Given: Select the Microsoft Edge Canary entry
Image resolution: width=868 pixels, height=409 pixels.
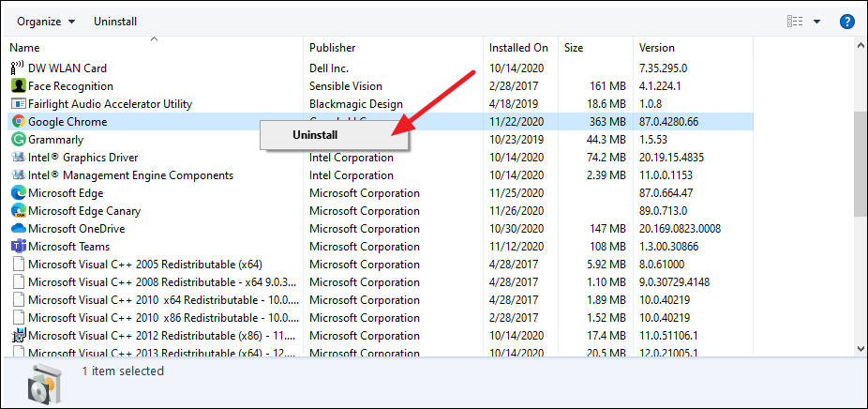Looking at the screenshot, I should click(x=380, y=210).
